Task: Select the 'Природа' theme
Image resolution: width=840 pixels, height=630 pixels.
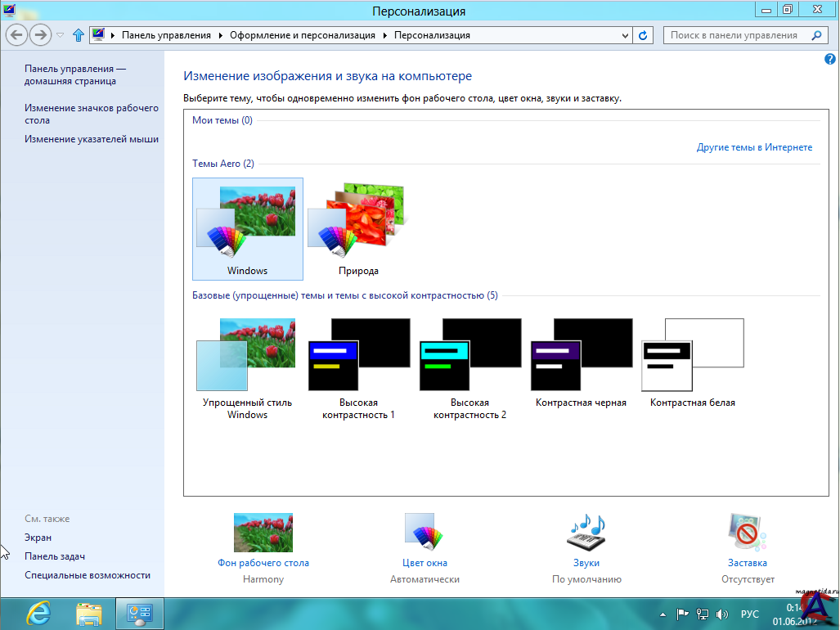Action: [x=358, y=229]
